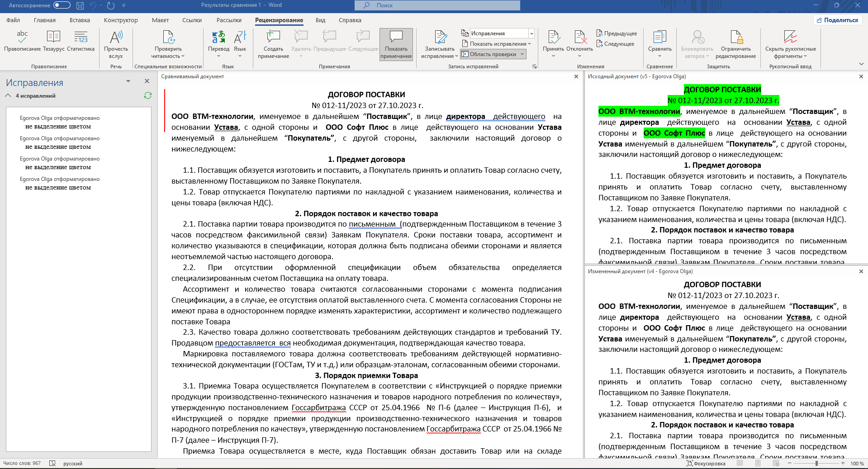Click Прочесть вслух read aloud
Screen dimensions: 868x469
116,44
